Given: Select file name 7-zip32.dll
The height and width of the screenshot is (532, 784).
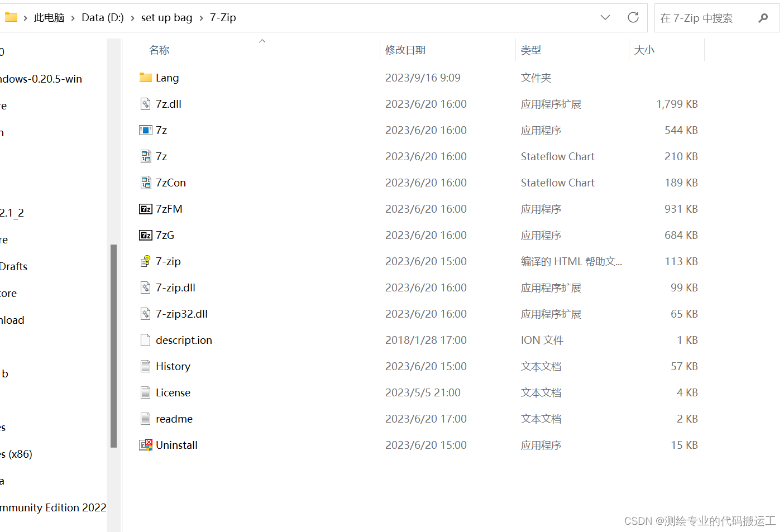Looking at the screenshot, I should tap(181, 314).
